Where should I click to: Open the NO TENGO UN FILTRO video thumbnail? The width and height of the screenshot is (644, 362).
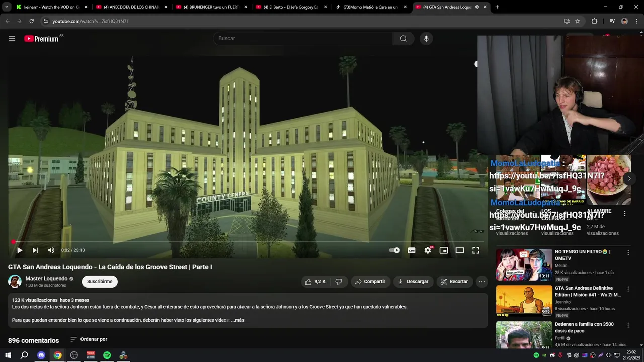tap(524, 264)
